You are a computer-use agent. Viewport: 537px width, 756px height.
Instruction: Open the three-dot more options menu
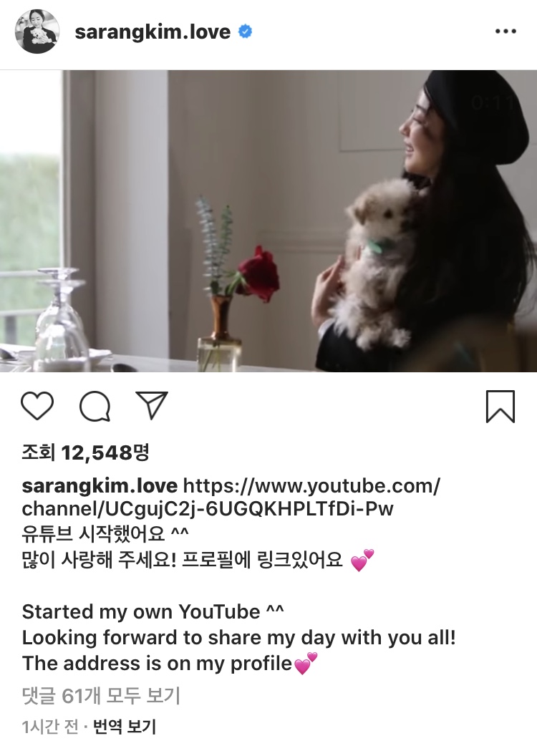tap(505, 31)
